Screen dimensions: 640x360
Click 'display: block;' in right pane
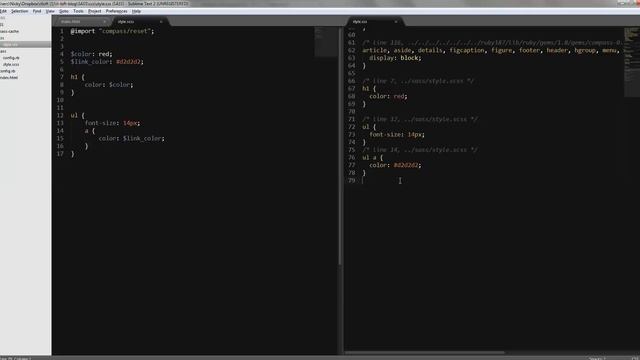395,58
